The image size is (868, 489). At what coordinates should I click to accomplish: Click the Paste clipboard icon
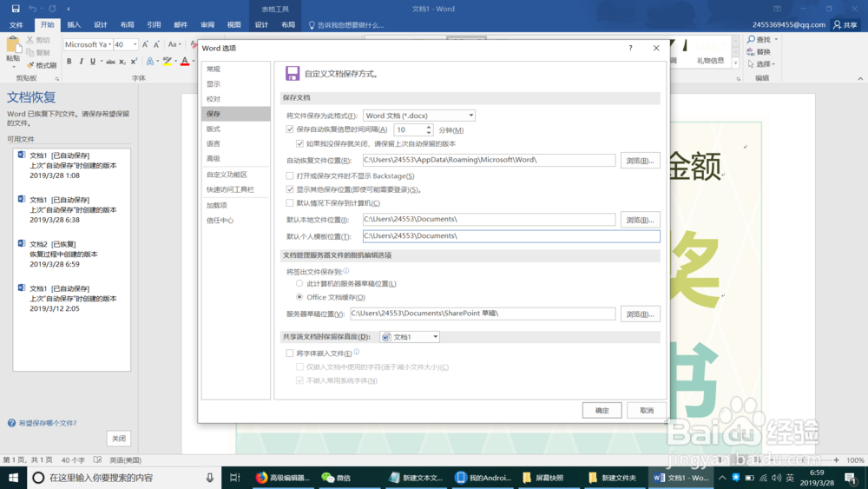tap(13, 45)
